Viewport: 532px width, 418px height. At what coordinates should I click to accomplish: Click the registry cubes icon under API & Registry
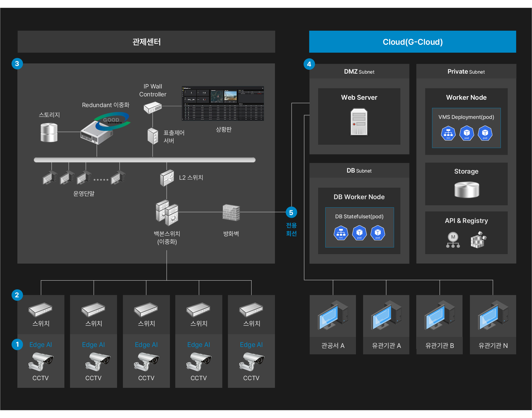(x=478, y=240)
